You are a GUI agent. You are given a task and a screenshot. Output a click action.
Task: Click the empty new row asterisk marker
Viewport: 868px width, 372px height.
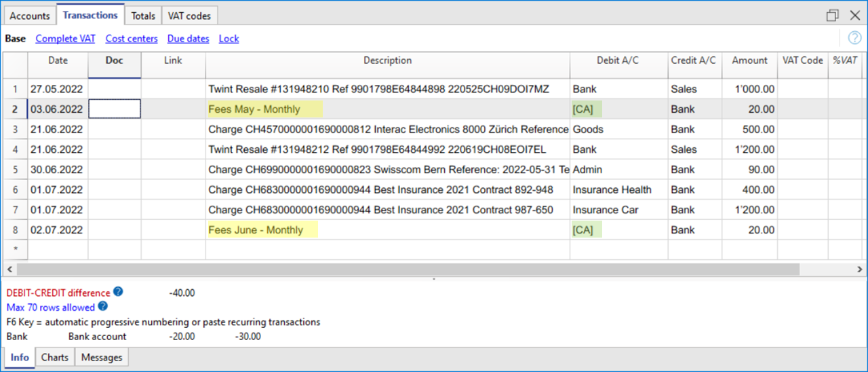coord(15,250)
